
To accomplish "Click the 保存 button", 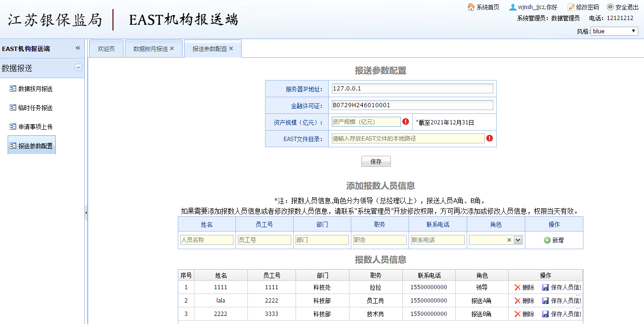I will (376, 162).
